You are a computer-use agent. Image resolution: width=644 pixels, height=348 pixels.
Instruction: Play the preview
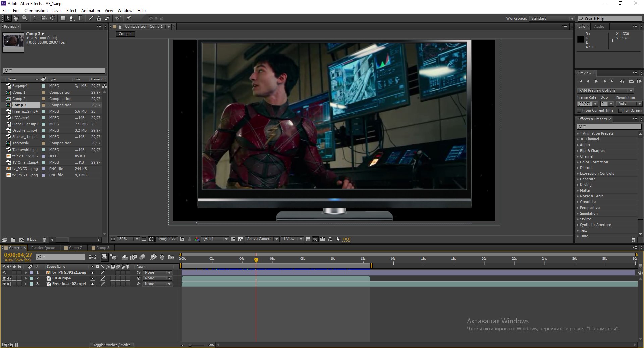point(596,81)
